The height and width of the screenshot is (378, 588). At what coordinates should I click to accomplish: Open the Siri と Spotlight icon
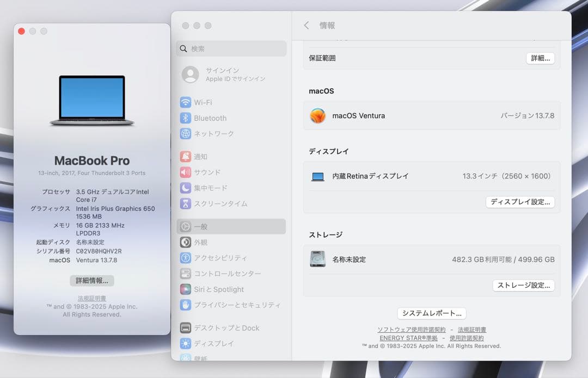pyautogui.click(x=185, y=289)
